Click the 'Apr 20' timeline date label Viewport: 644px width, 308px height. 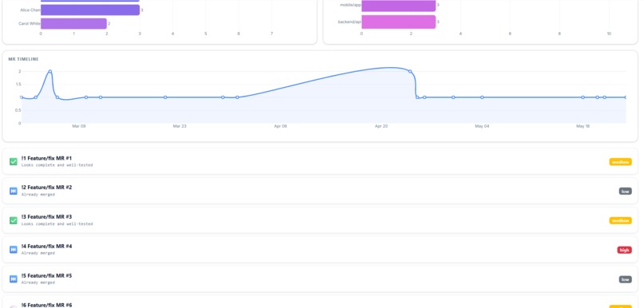tap(381, 126)
